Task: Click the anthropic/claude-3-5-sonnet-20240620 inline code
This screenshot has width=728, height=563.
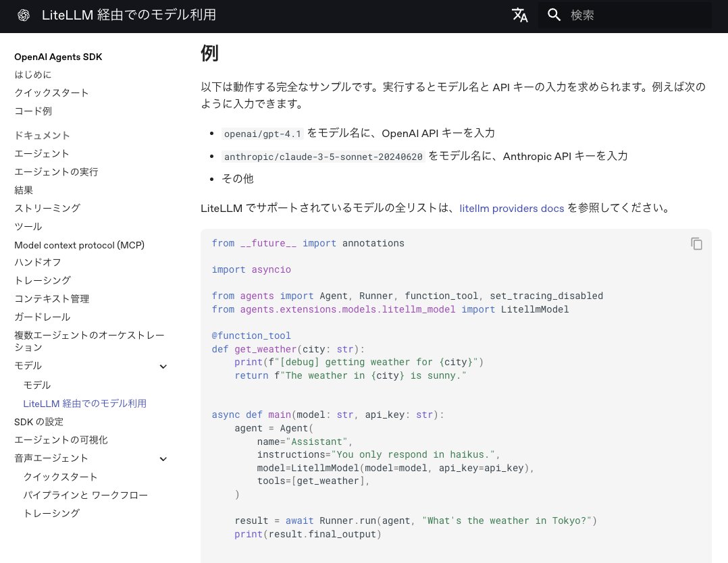Action: (x=323, y=157)
